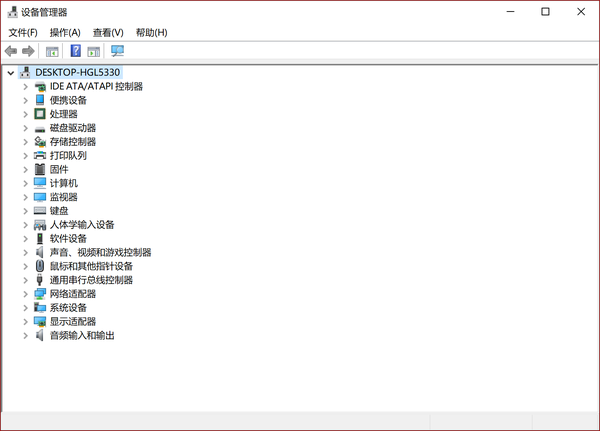600x431 pixels.
Task: Select the 网络适配器 tree label
Action: (73, 294)
